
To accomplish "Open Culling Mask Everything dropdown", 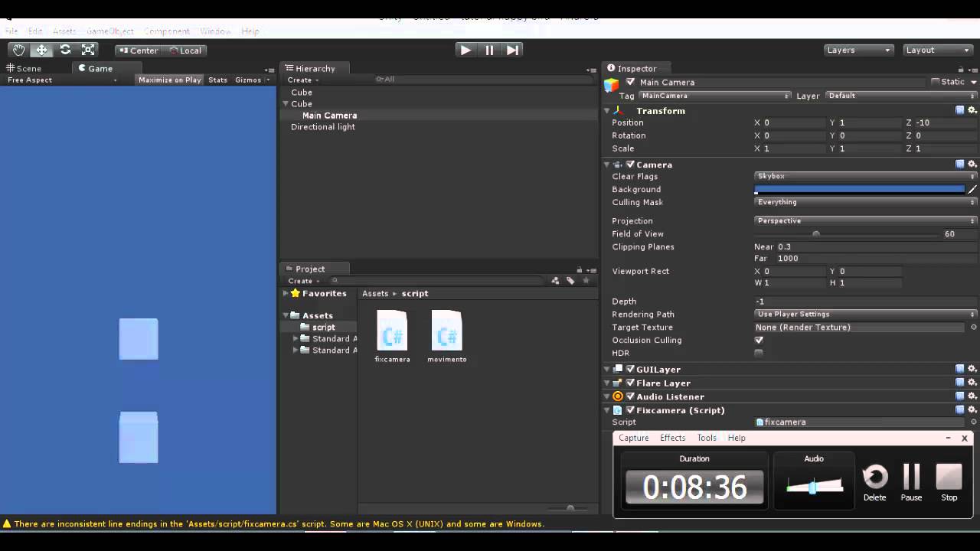I will pos(866,202).
